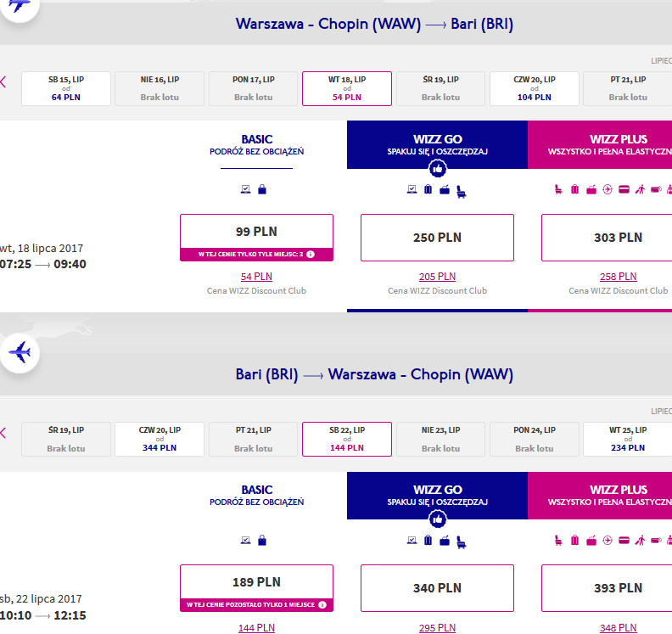Screen dimensions: 672x634
Task: Click airport check-in plane icon, return WIZZ PLUS
Action: pos(608,540)
